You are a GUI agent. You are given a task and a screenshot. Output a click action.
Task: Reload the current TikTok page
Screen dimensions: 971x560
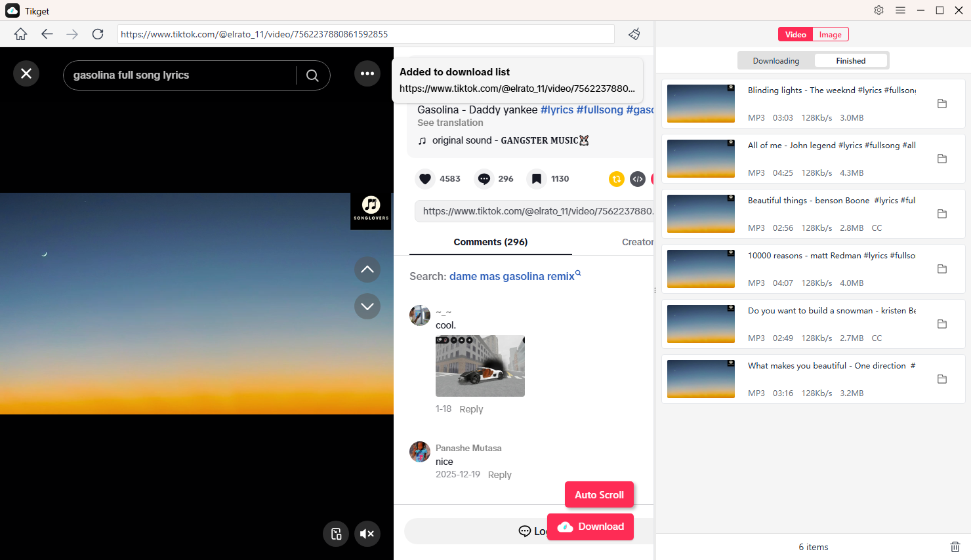click(x=97, y=33)
